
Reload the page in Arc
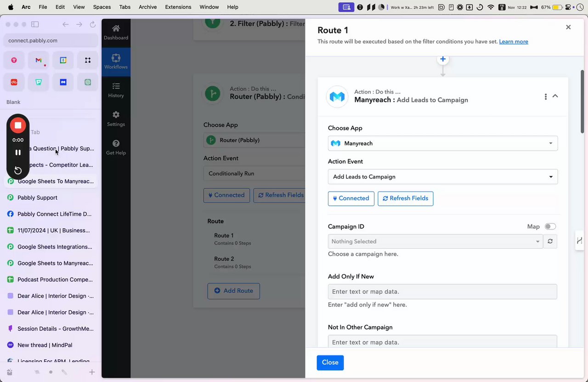(x=92, y=24)
